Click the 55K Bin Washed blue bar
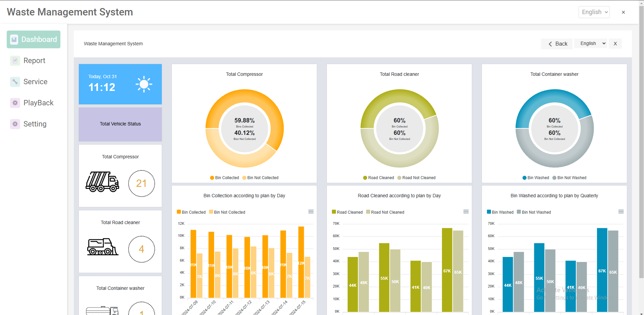The image size is (644, 315). (539, 277)
